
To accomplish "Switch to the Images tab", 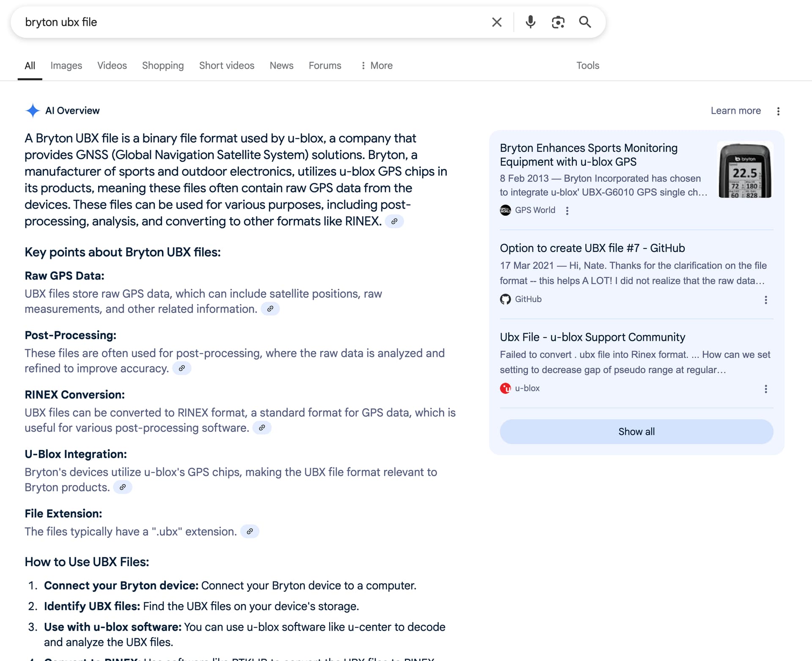I will (x=66, y=66).
